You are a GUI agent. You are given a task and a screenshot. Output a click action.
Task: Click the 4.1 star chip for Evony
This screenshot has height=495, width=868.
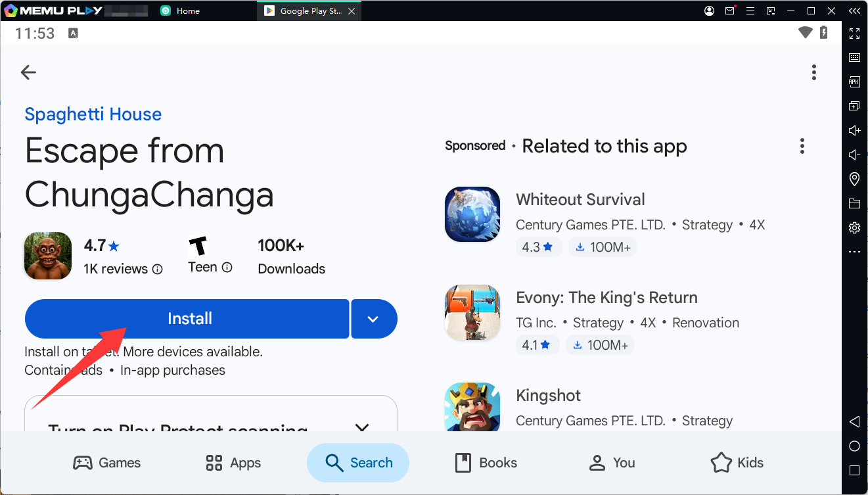(x=539, y=345)
